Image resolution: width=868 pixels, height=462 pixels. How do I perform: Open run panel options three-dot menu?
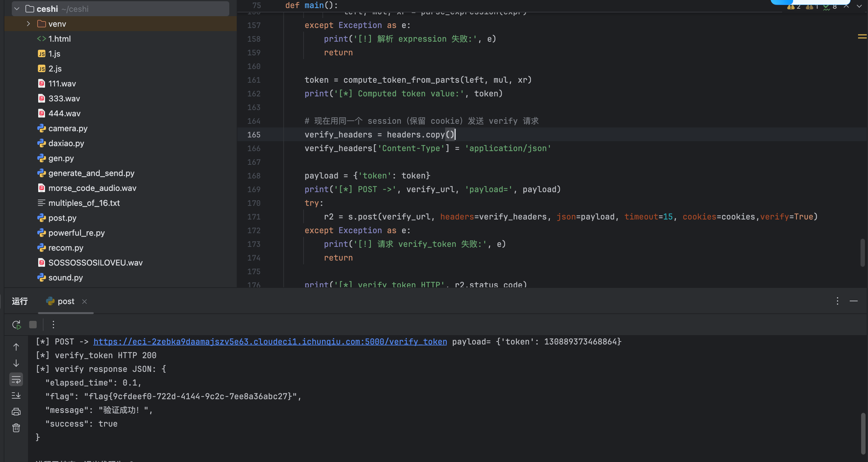click(x=837, y=301)
